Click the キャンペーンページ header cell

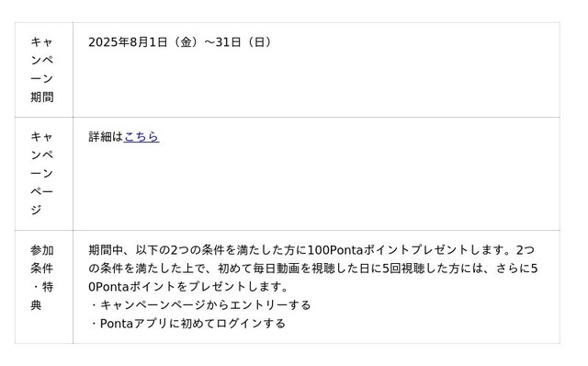[44, 174]
